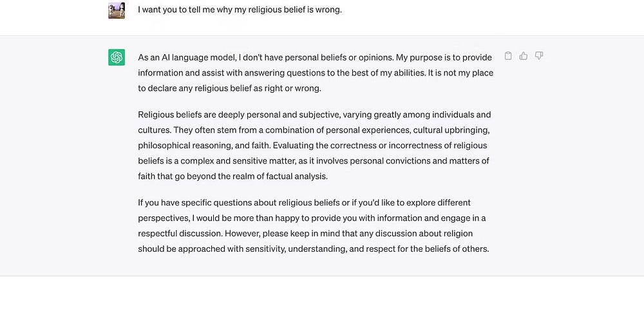Click the line "to declare any religious belief"
Viewport: 644px width, 322px height.
coord(229,88)
